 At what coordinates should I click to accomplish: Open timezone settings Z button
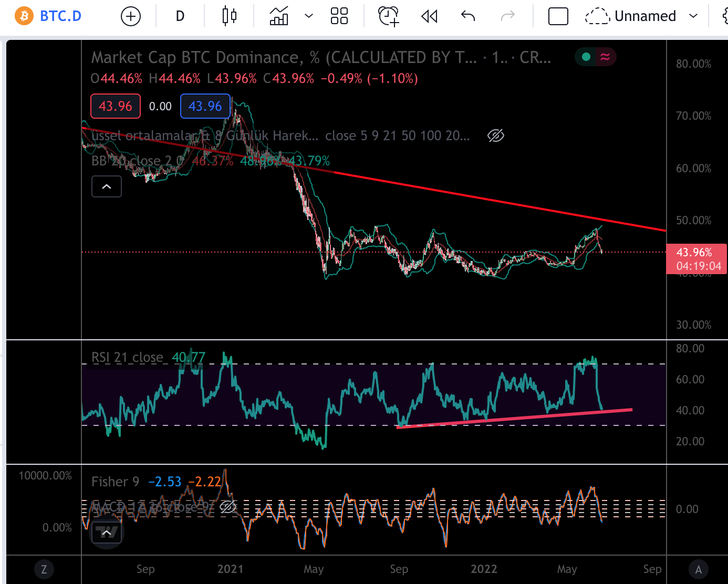pyautogui.click(x=44, y=569)
